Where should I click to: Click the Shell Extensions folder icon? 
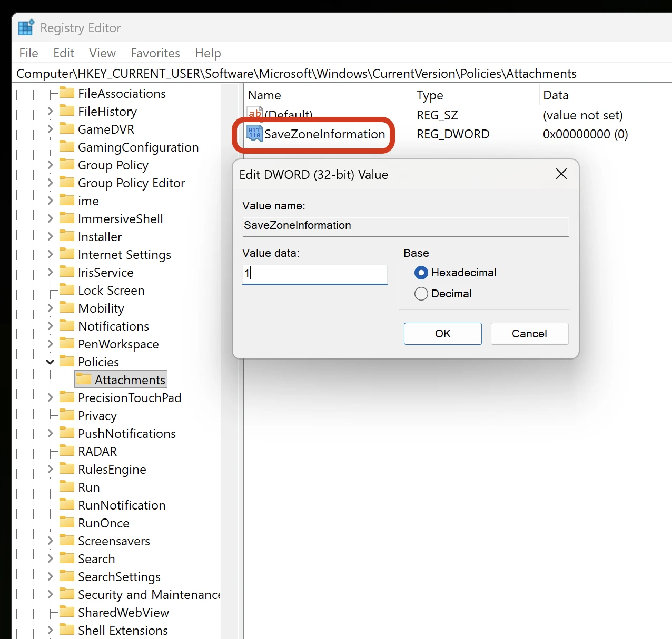pos(67,630)
